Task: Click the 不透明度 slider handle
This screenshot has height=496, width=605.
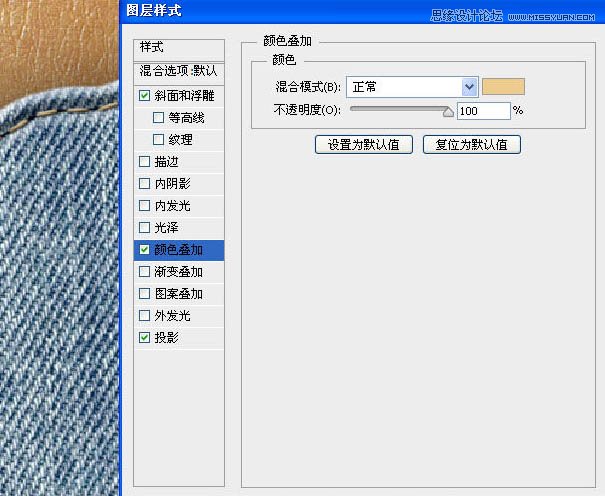Action: [x=448, y=111]
